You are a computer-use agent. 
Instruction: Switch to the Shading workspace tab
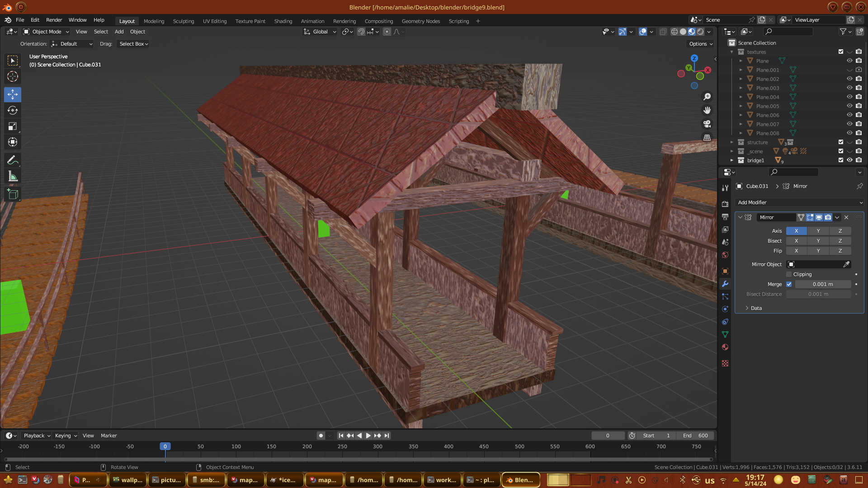[283, 21]
